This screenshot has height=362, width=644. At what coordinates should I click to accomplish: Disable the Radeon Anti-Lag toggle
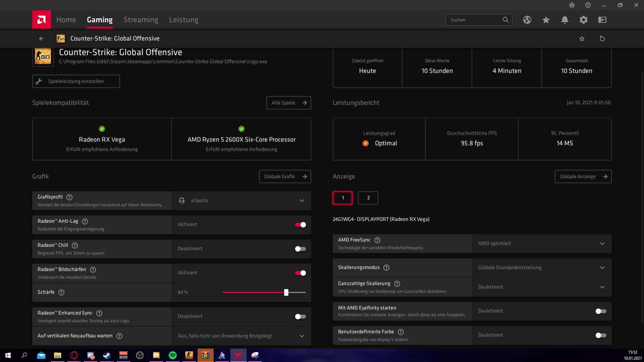tap(300, 225)
